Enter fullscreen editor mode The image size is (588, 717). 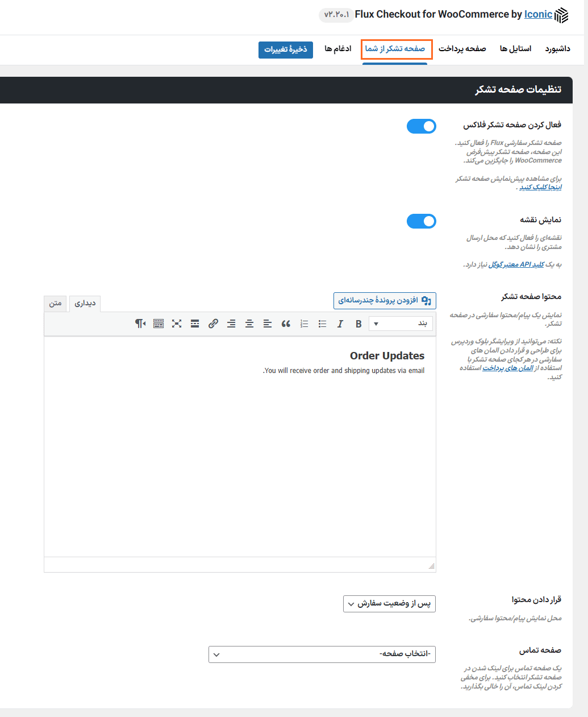click(x=177, y=324)
